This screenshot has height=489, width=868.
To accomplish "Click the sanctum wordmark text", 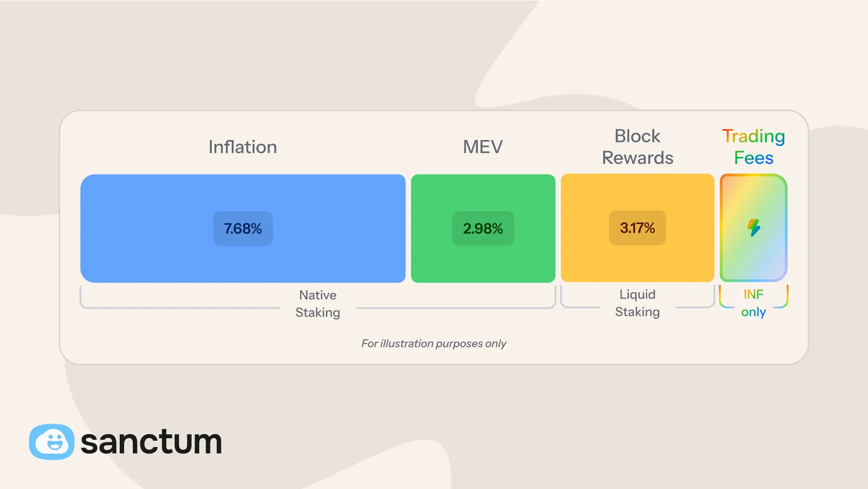I will 151,442.
